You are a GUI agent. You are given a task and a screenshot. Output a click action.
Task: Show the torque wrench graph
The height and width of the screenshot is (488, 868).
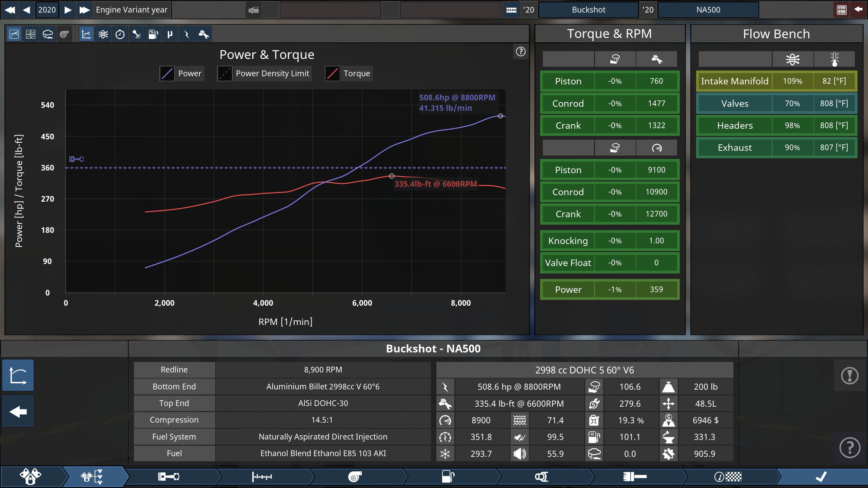click(203, 34)
